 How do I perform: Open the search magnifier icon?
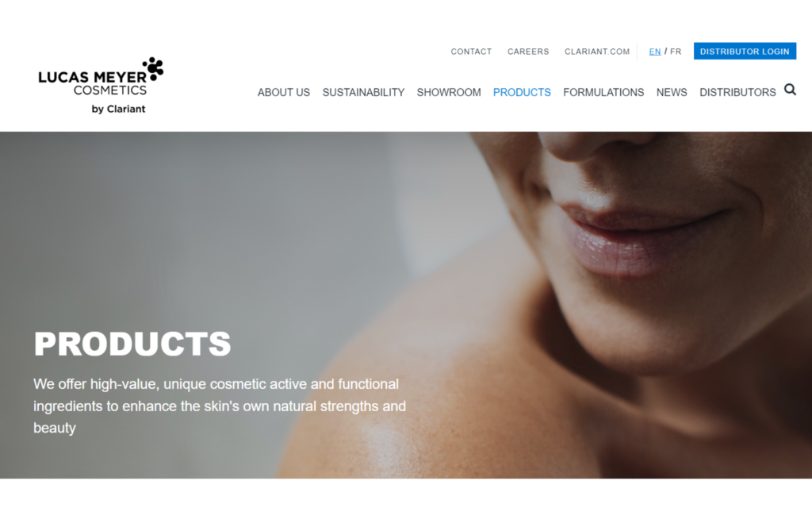[x=790, y=90]
